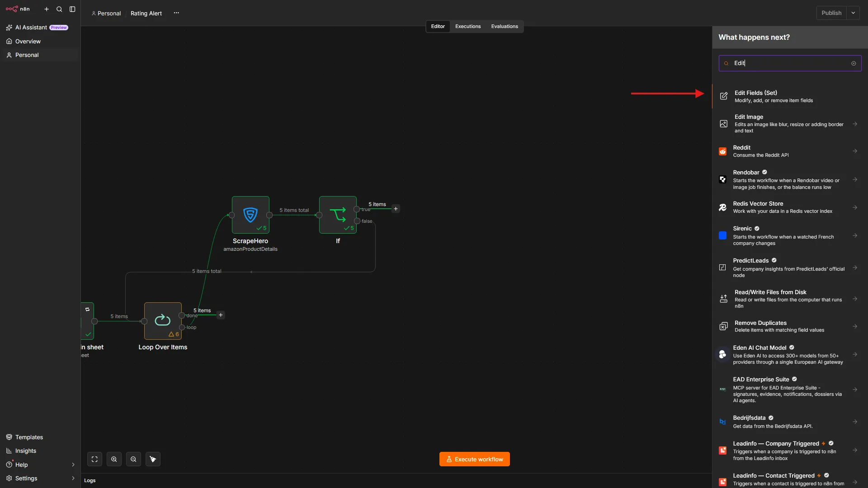Expand Remove Duplicates actions arrow
This screenshot has width=868, height=488.
tap(855, 326)
